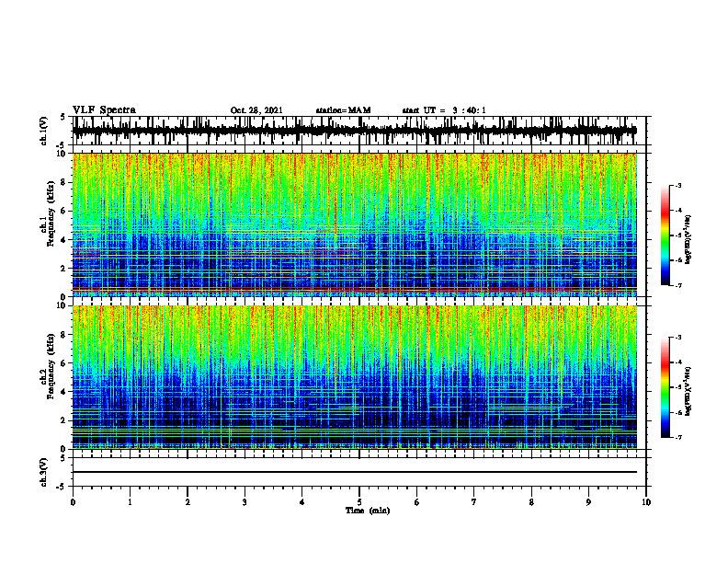Click the "-3" tick on ch.1 colorbar
728x563 pixels.
[678, 185]
